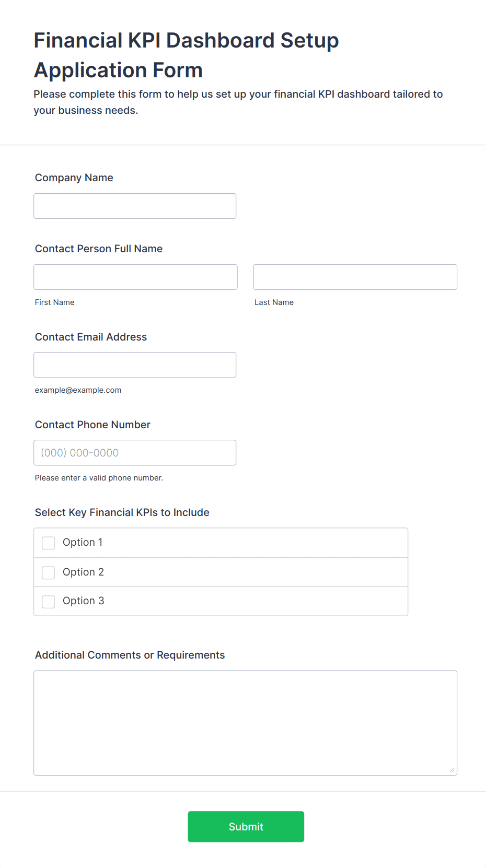This screenshot has width=486, height=868.
Task: Check the Option 1 checkbox
Action: pyautogui.click(x=49, y=543)
